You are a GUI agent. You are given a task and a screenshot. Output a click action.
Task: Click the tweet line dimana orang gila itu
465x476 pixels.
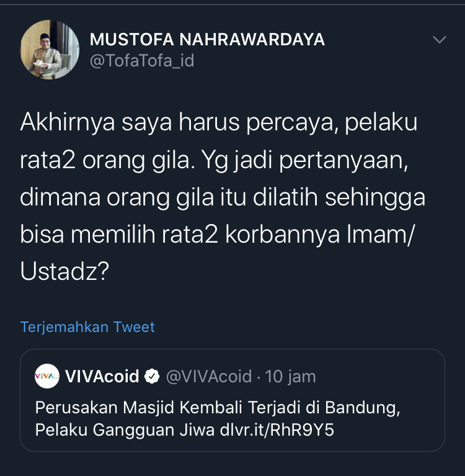[x=223, y=197]
